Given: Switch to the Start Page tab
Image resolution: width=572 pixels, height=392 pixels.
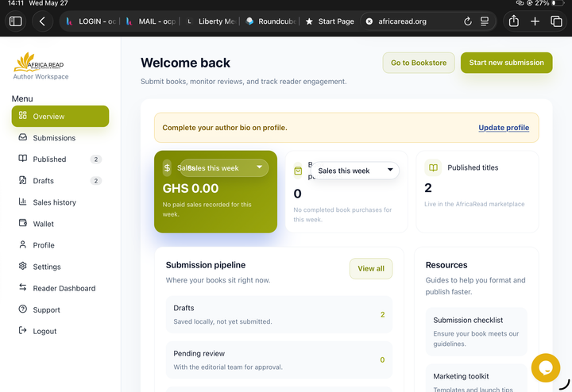Looking at the screenshot, I should point(330,21).
